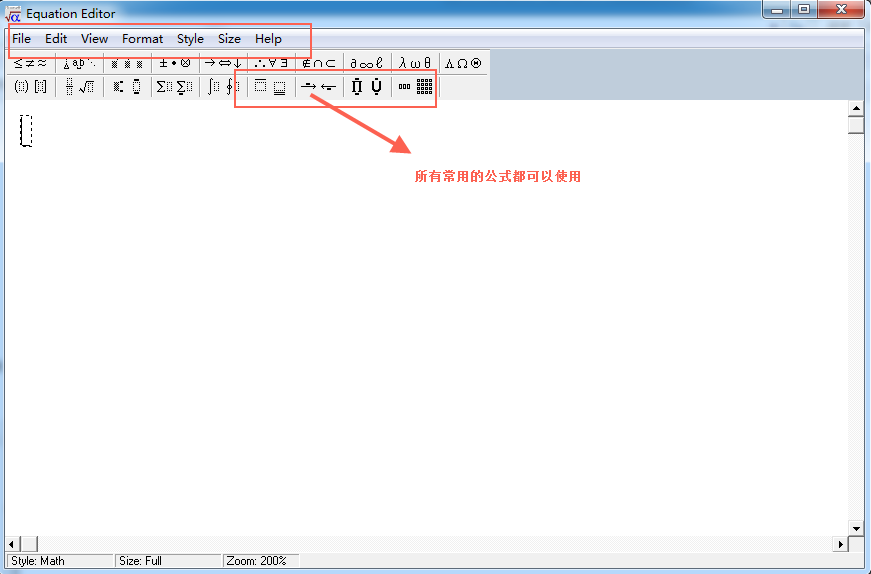Viewport: 871px width, 574px height.
Task: Open the logical symbols palette (∴∀∃)
Action: click(x=271, y=63)
